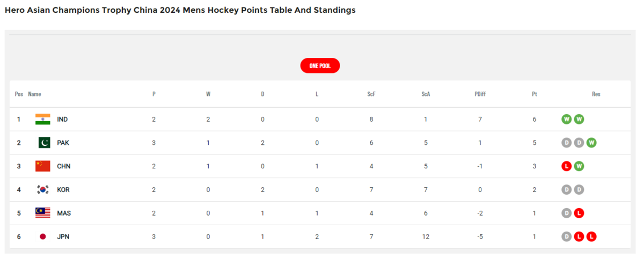Open the IND team name
This screenshot has height=266, width=644.
tap(62, 119)
